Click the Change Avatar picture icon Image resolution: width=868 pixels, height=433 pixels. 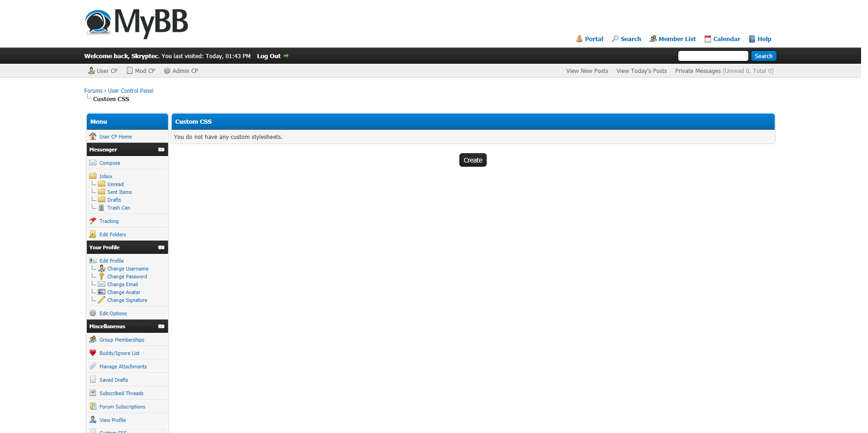pyautogui.click(x=102, y=292)
